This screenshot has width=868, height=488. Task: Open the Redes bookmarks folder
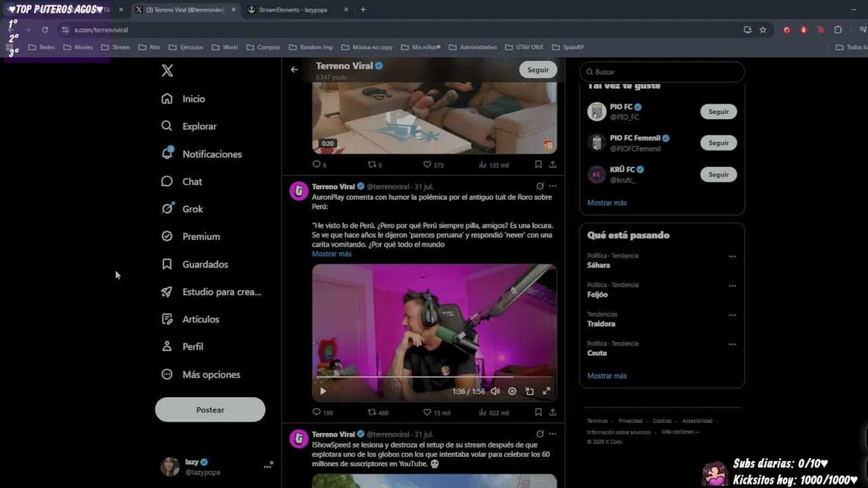(x=41, y=47)
